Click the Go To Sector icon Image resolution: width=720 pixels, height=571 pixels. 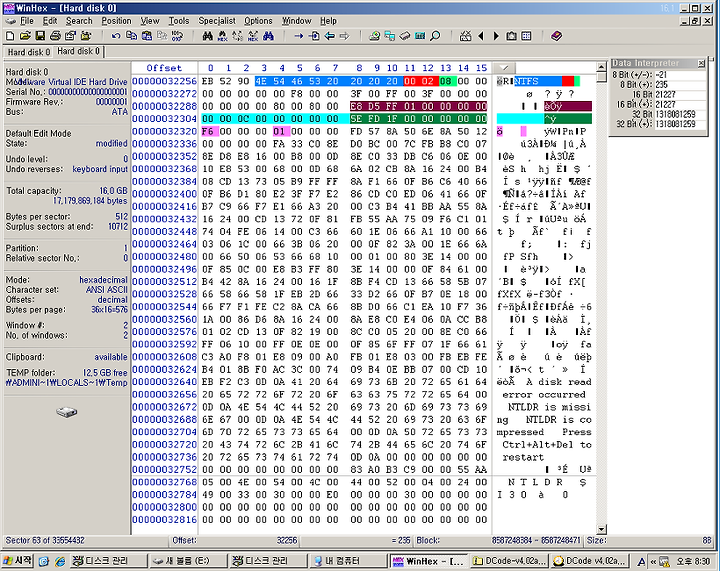coord(314,36)
